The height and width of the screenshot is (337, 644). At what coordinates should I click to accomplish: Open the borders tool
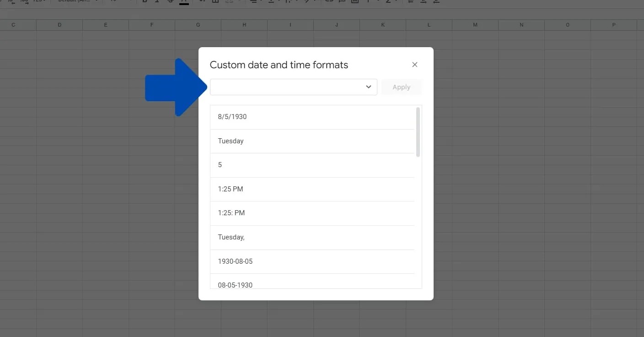pos(215,1)
